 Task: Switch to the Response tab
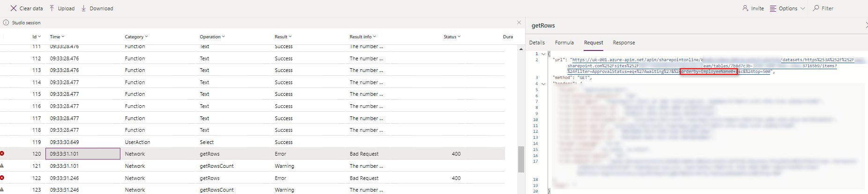623,43
